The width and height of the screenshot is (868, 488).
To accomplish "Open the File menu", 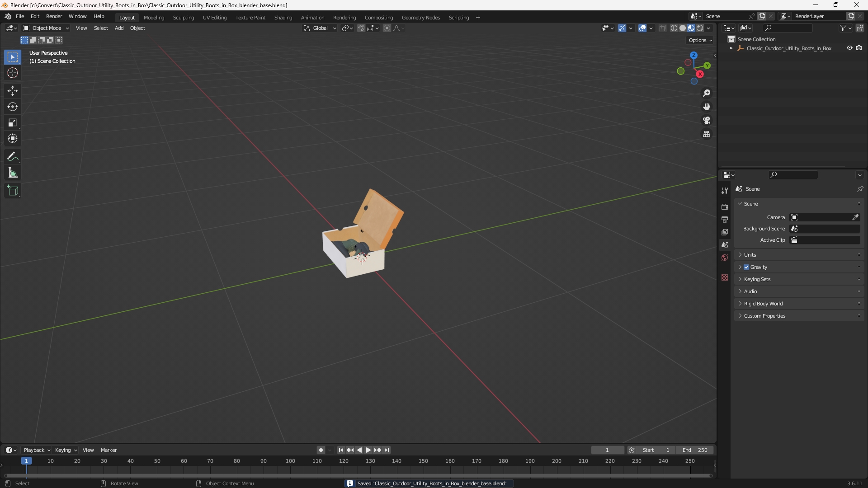I will 20,16.
